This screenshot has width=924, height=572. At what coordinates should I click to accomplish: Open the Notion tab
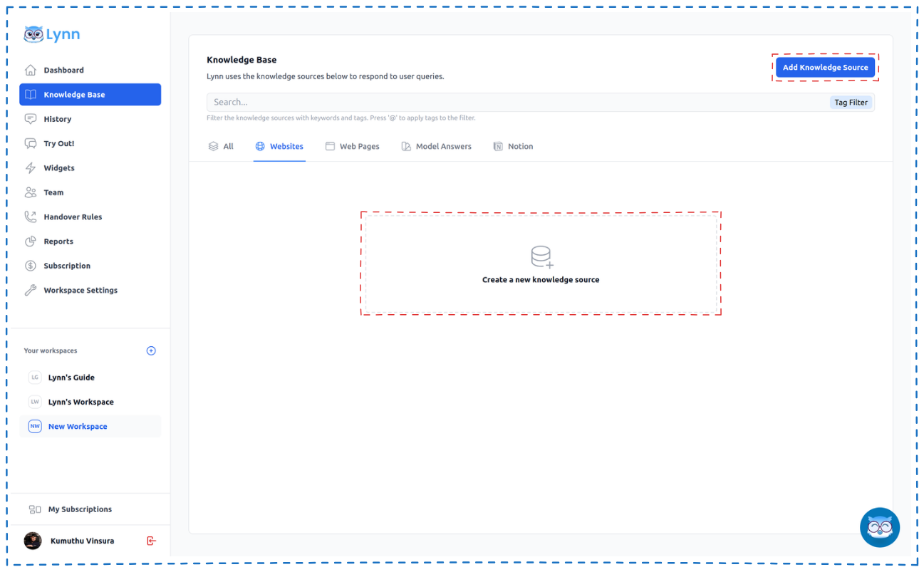coord(513,147)
